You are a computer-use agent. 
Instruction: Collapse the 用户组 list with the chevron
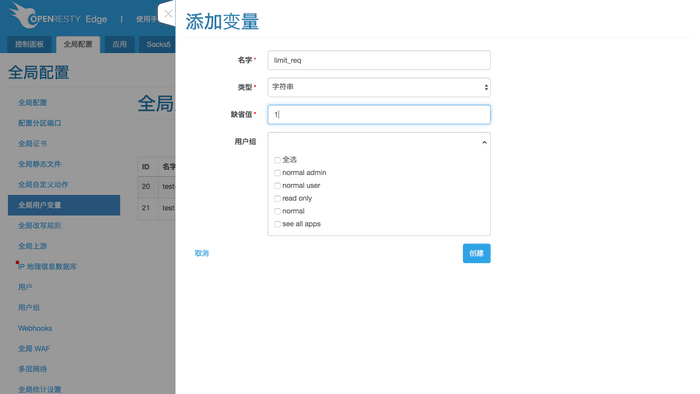tap(484, 142)
